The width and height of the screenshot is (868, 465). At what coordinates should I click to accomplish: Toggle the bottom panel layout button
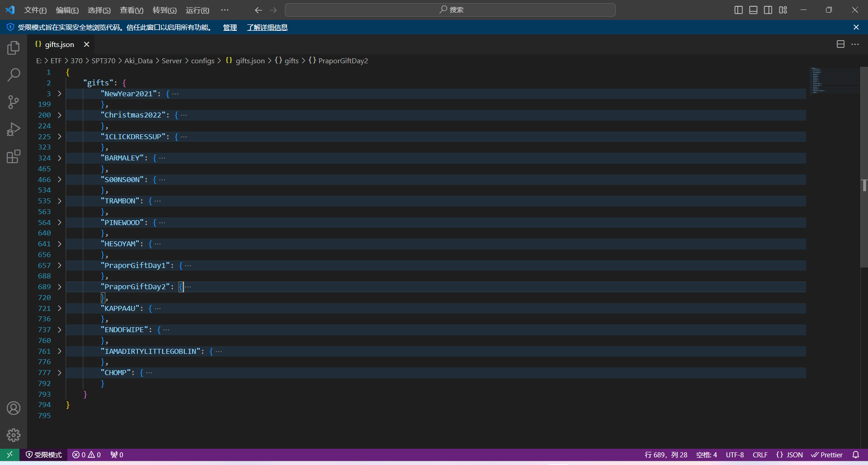coord(753,10)
